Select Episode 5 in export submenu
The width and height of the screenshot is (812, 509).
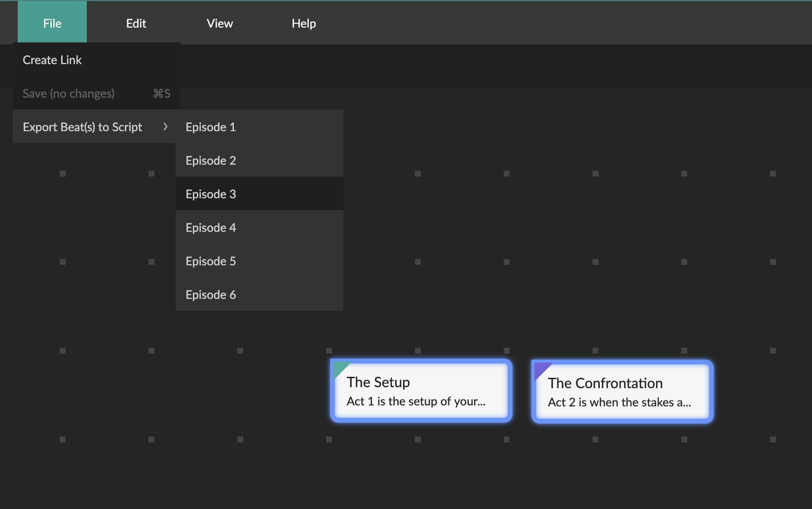(259, 261)
